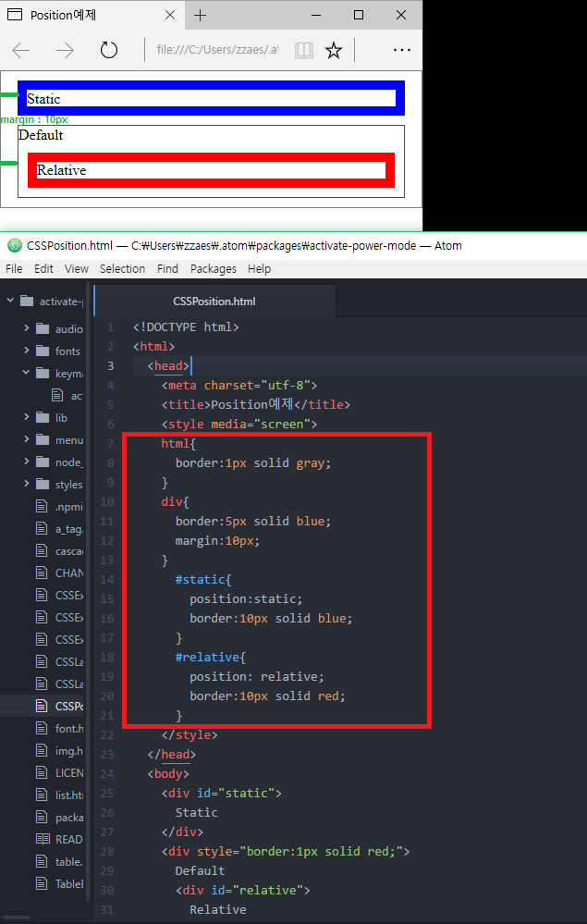Image resolution: width=587 pixels, height=924 pixels.
Task: Open the .npmignore file in tree
Action: coord(59,506)
